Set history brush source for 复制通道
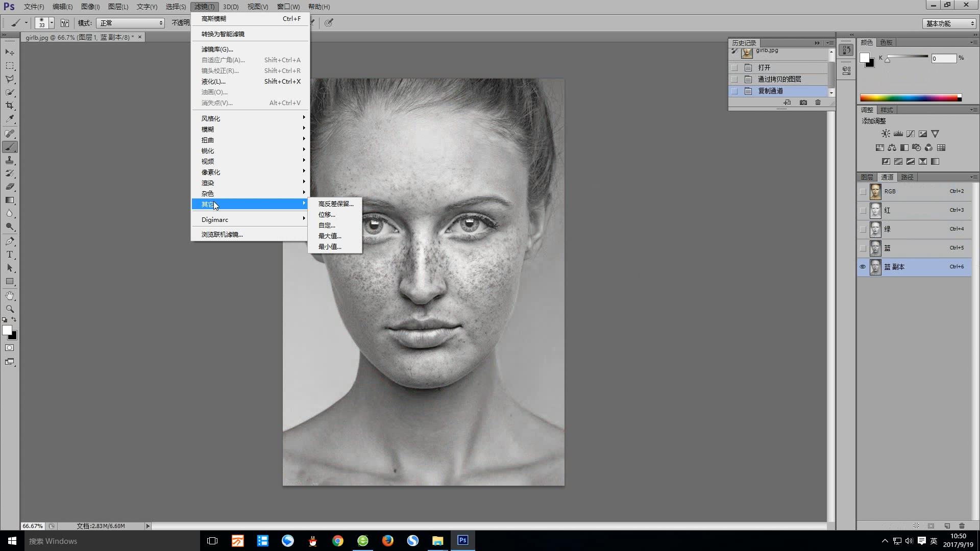The image size is (980, 551). pos(734,91)
